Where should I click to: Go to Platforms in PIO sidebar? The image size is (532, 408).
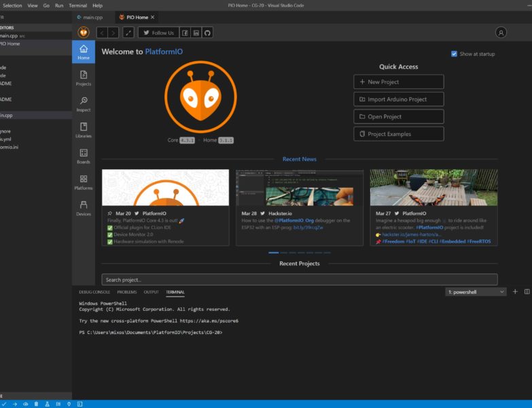[x=84, y=182]
